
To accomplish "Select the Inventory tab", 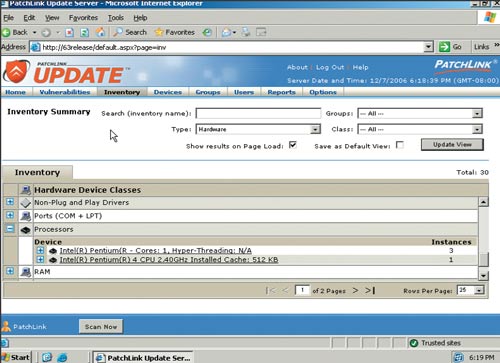I will 122,92.
